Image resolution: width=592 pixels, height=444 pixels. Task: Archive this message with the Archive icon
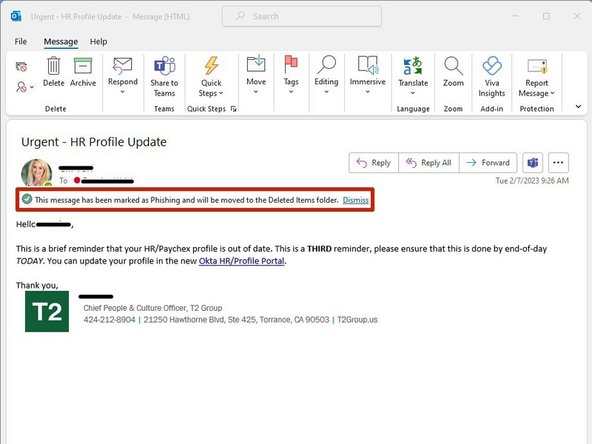(x=83, y=66)
